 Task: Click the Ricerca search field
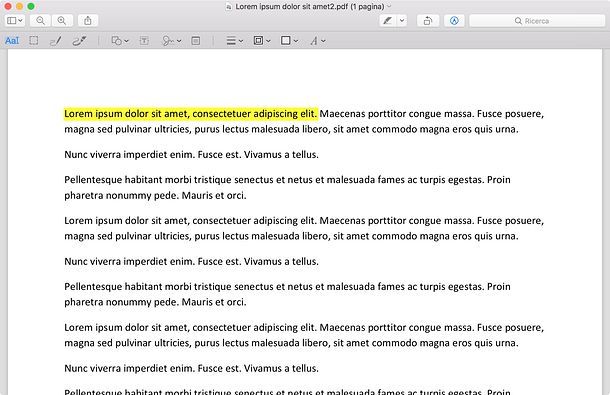click(537, 21)
